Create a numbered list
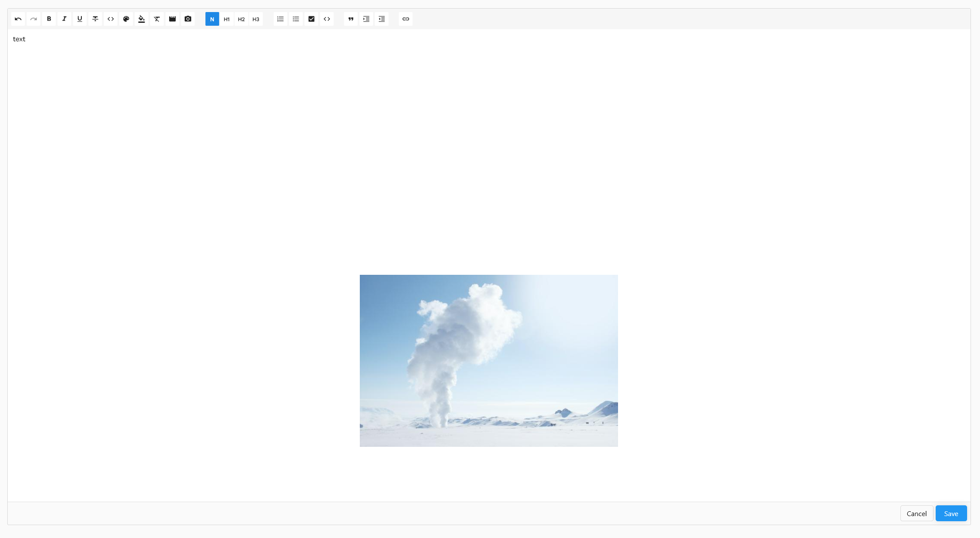This screenshot has width=980, height=538. click(x=281, y=19)
